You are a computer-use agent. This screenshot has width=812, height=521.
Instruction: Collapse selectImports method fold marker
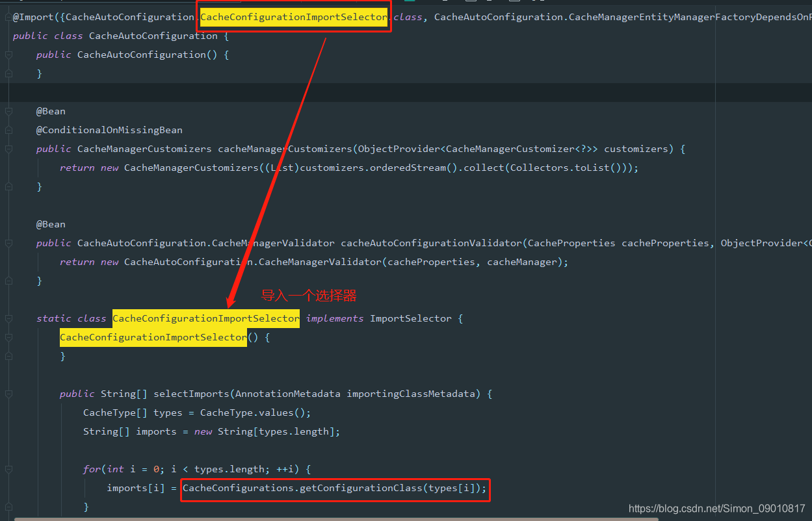[x=8, y=394]
